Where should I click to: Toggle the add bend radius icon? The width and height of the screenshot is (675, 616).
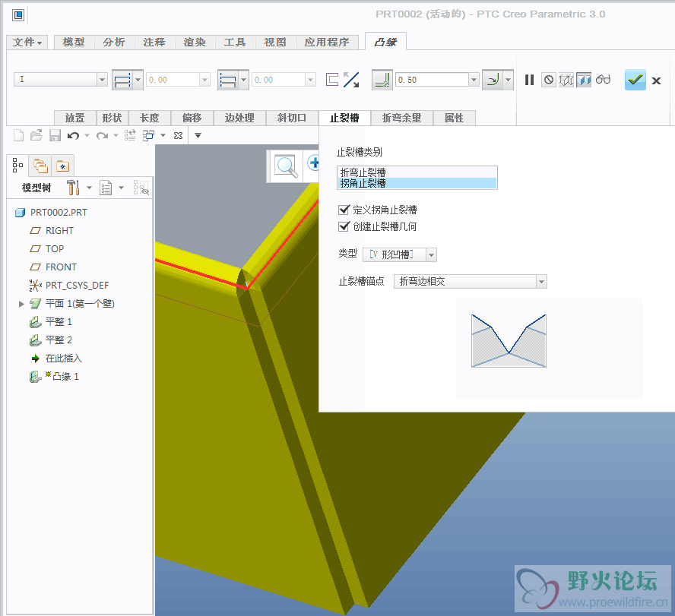pyautogui.click(x=382, y=80)
